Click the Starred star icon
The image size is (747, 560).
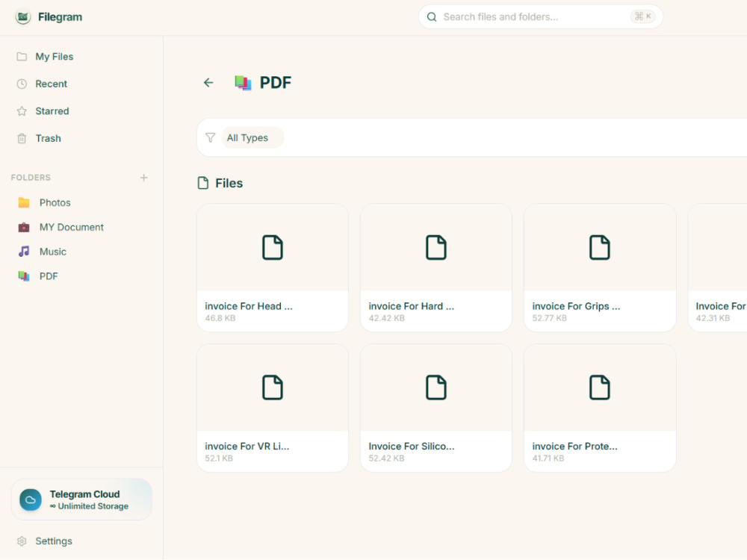(22, 111)
